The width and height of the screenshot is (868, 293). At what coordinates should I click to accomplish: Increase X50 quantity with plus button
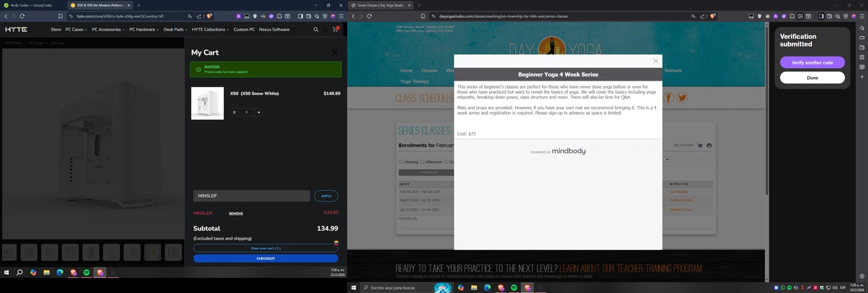[259, 112]
